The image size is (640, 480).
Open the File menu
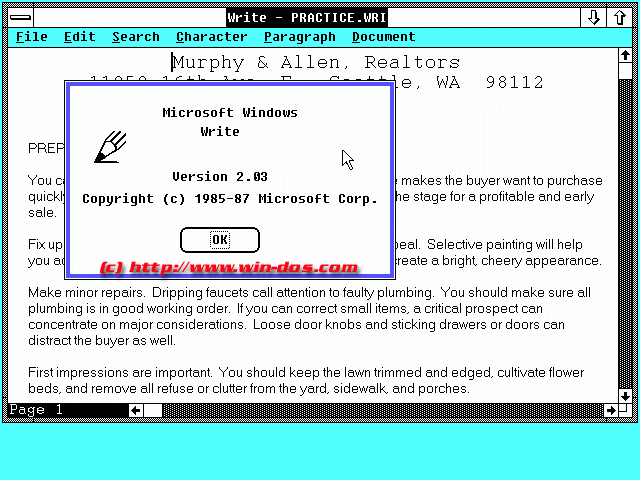[x=31, y=37]
